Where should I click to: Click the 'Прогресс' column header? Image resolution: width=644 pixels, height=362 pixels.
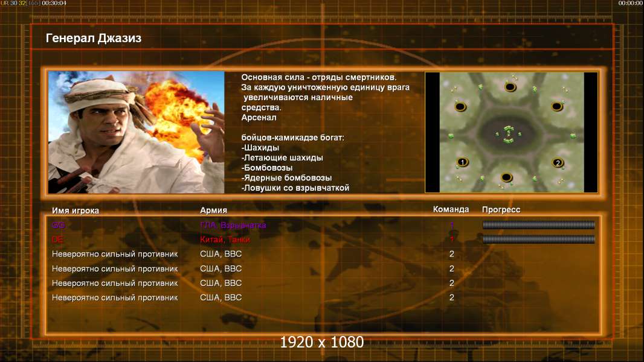pos(501,209)
